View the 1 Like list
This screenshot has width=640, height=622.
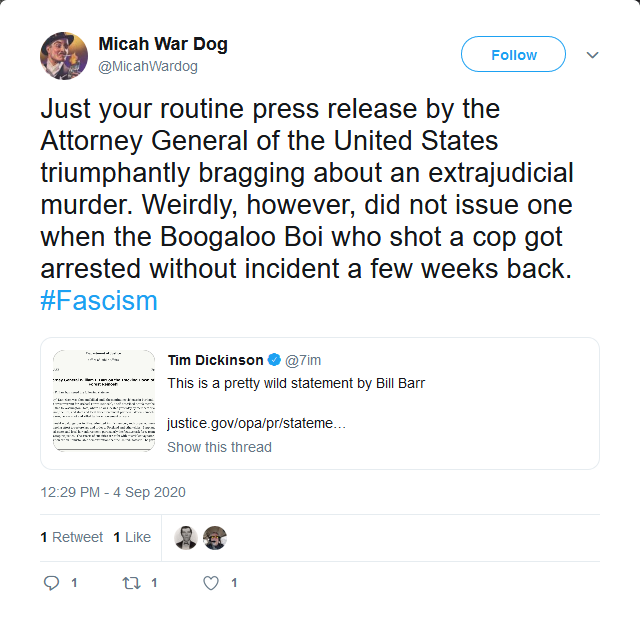(x=132, y=537)
